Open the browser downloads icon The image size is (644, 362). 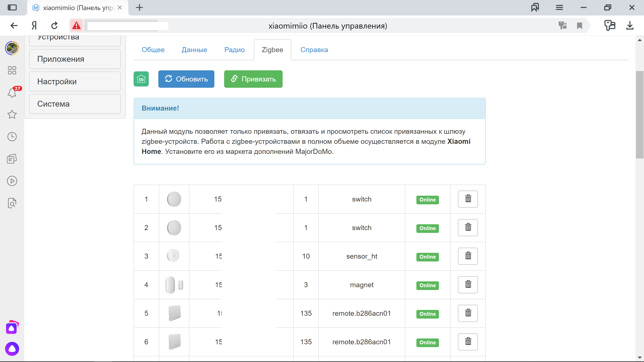pyautogui.click(x=630, y=26)
